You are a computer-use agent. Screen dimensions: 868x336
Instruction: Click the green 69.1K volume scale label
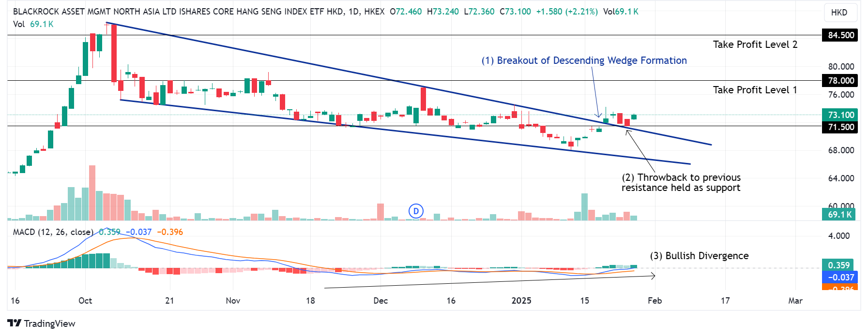tap(839, 214)
